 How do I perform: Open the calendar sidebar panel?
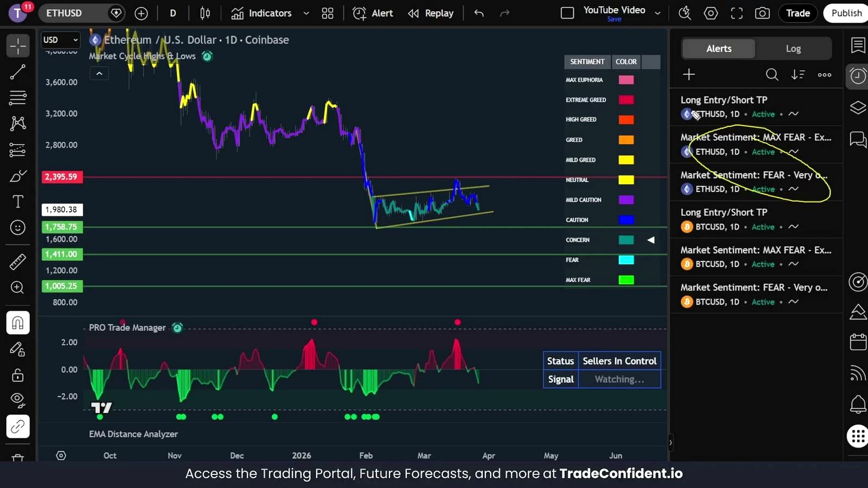coord(858,342)
